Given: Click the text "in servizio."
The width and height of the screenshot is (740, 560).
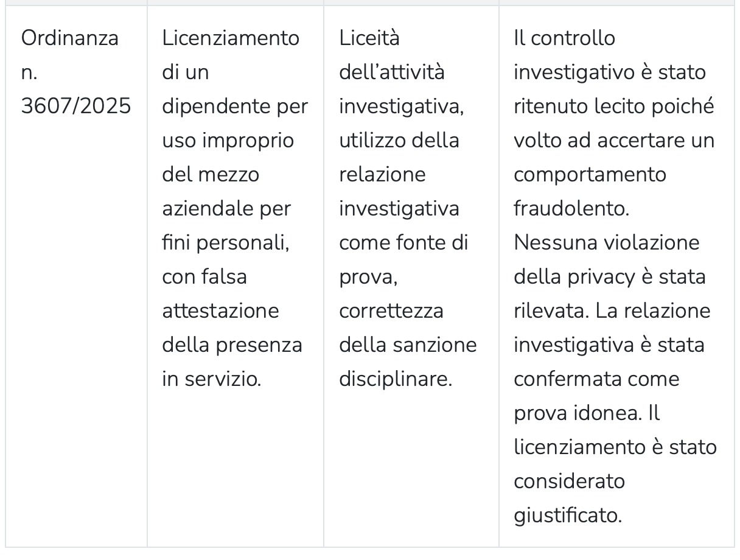Looking at the screenshot, I should click(211, 379).
